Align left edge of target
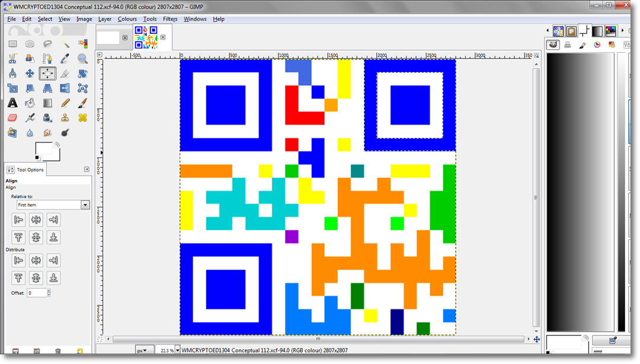 18,220
